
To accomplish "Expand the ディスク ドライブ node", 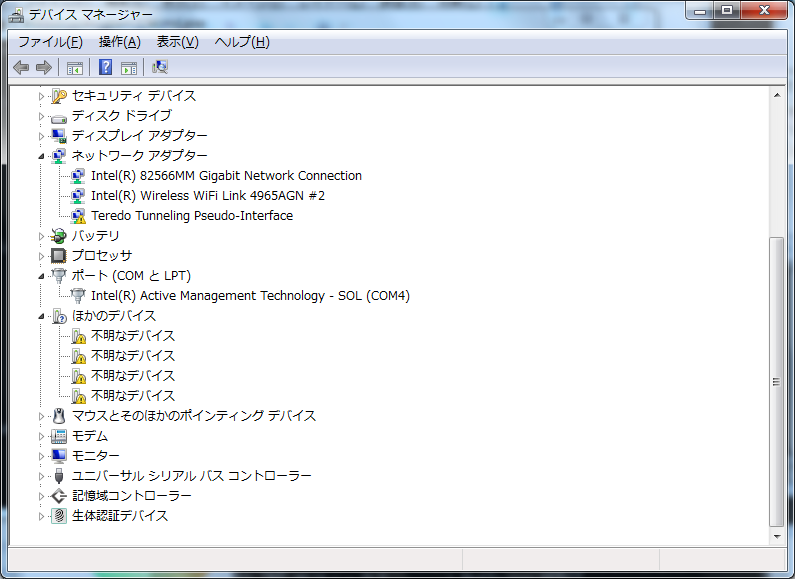I will tap(42, 116).
